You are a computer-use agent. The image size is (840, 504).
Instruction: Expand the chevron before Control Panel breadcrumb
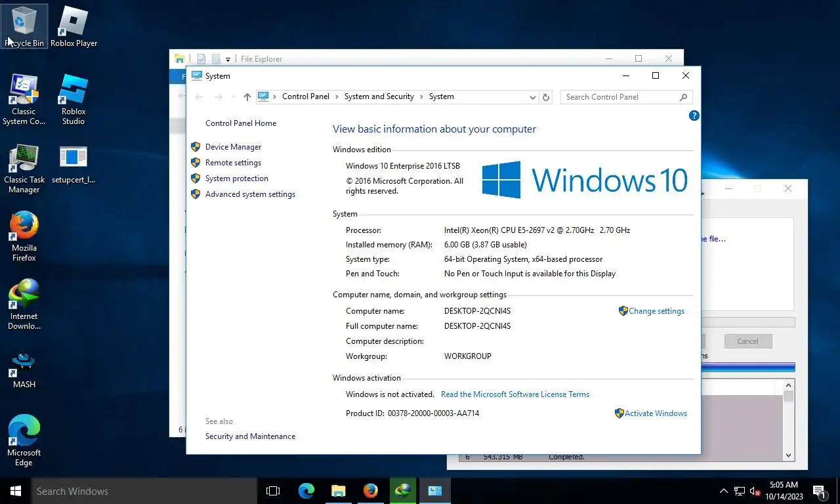pos(275,96)
